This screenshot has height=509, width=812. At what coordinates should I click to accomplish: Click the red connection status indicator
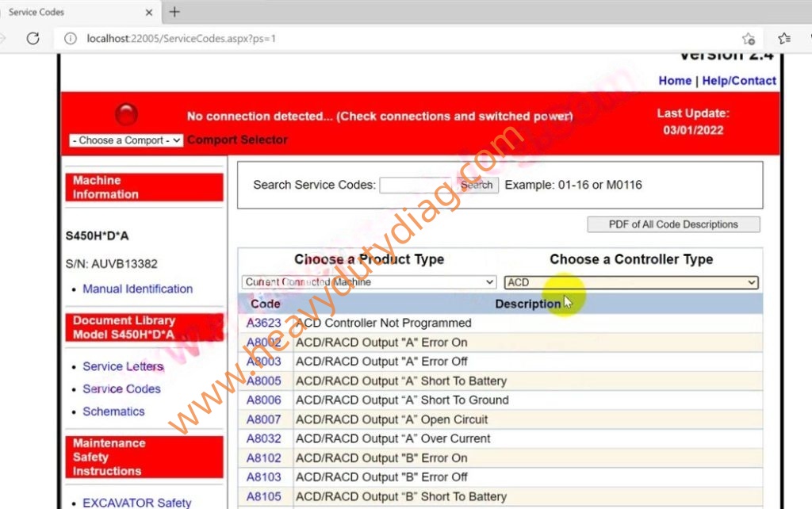(x=126, y=115)
